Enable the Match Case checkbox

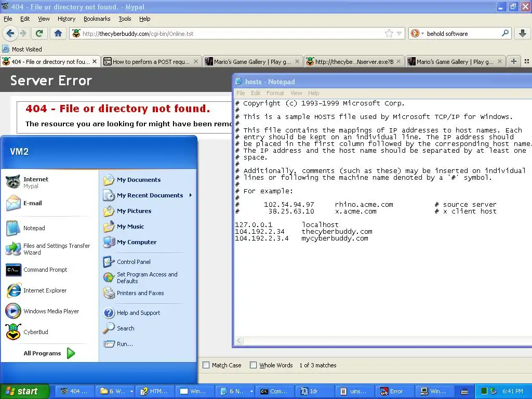206,365
